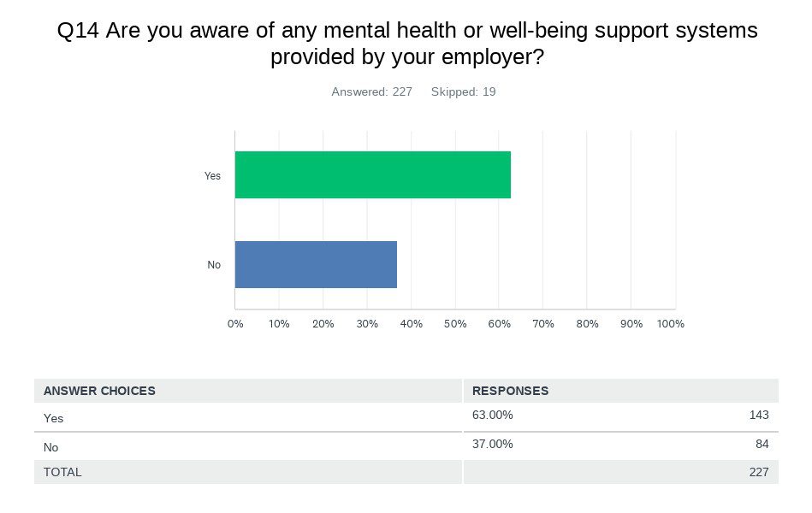Select the Q14 question title text

pyautogui.click(x=406, y=44)
